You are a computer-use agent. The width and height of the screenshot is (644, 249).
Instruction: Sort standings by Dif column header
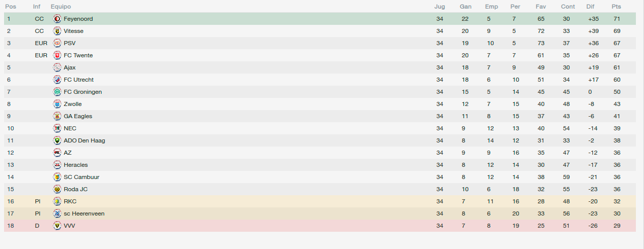[x=590, y=7]
